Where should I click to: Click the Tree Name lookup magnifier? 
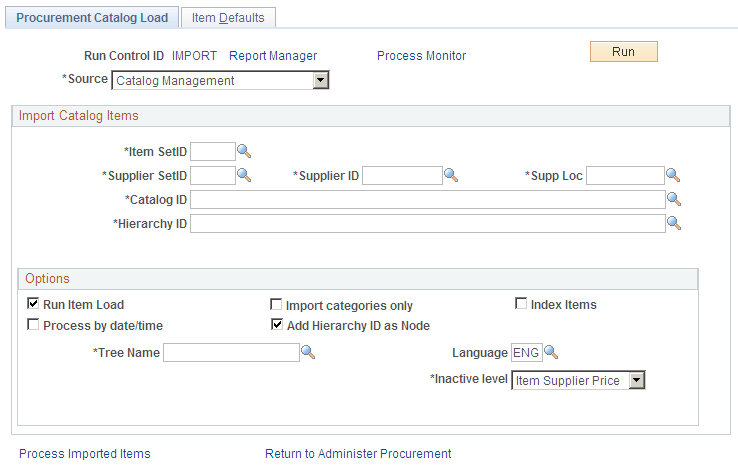point(308,352)
